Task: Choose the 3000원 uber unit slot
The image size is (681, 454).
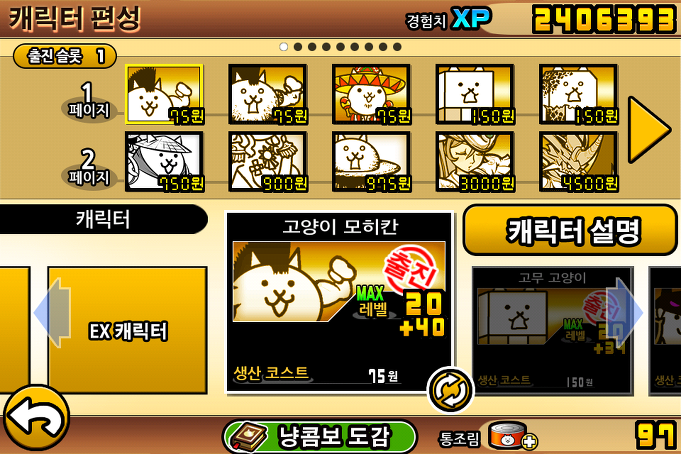Action: pos(475,162)
